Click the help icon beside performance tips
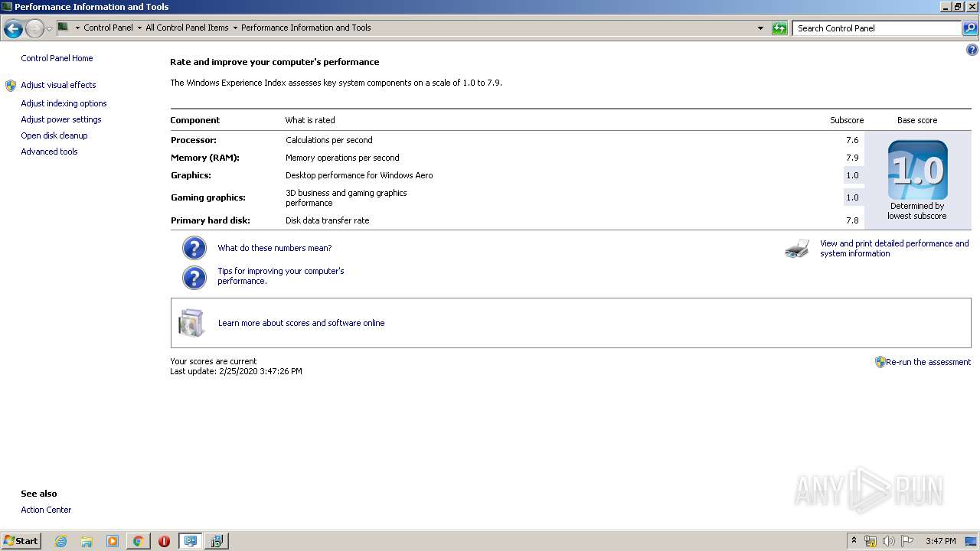 click(194, 277)
